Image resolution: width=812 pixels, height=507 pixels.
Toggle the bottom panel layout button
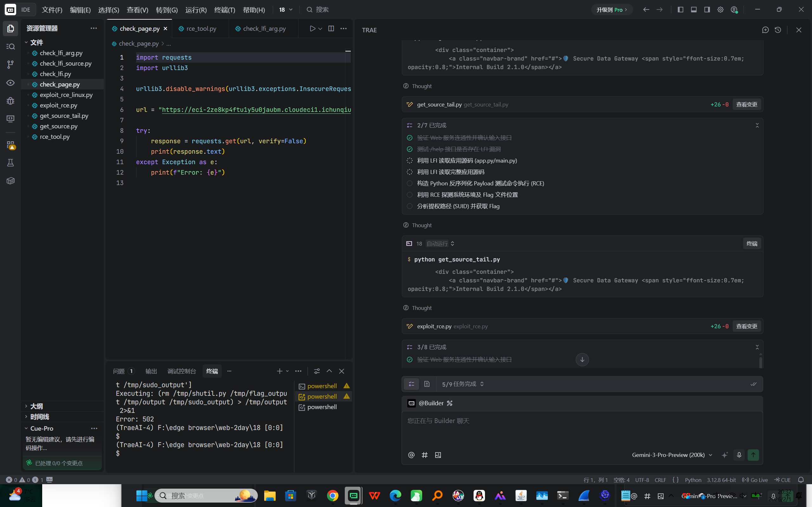point(694,10)
